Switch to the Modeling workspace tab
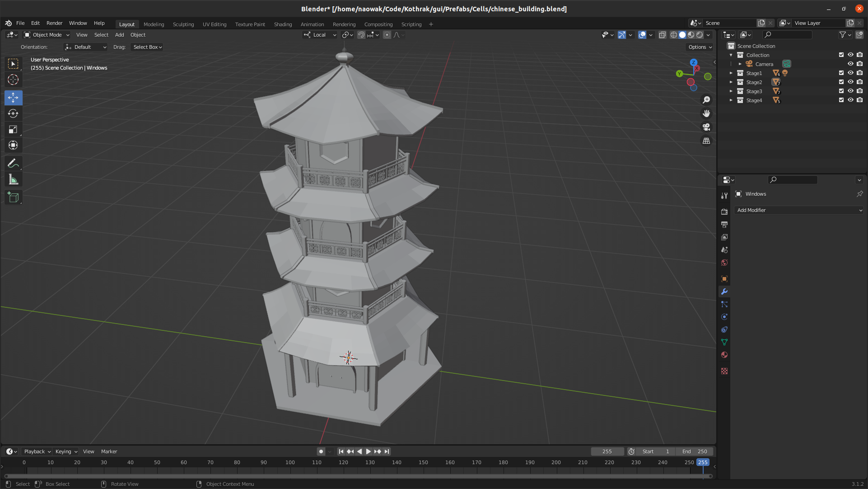Viewport: 868px width, 489px height. pos(154,24)
